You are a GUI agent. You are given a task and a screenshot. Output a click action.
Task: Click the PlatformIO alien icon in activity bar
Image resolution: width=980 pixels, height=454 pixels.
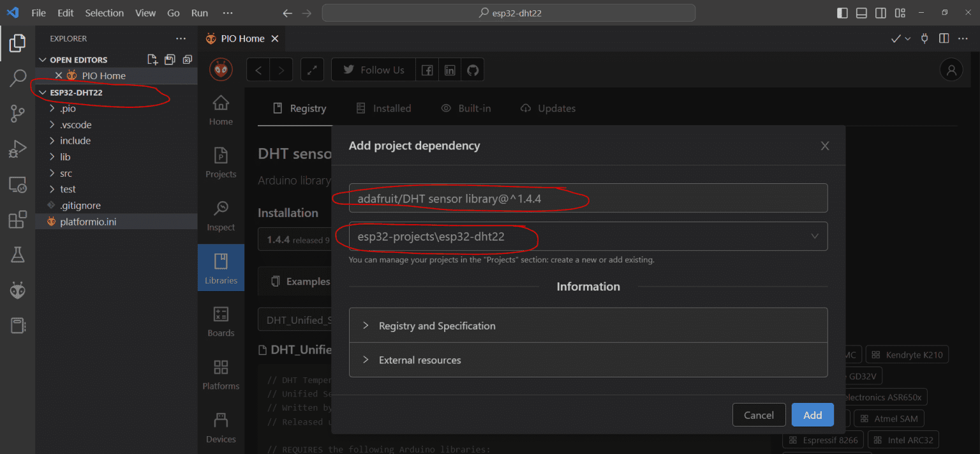[x=17, y=291]
